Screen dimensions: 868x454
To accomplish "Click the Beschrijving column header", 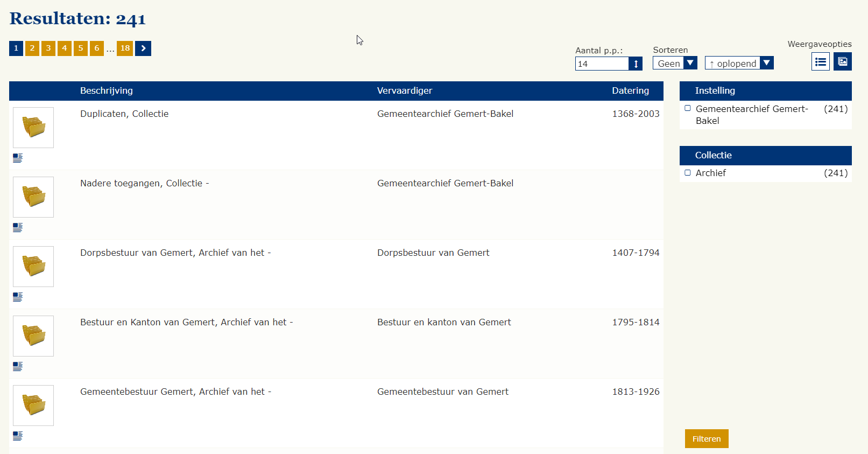I will click(x=107, y=90).
